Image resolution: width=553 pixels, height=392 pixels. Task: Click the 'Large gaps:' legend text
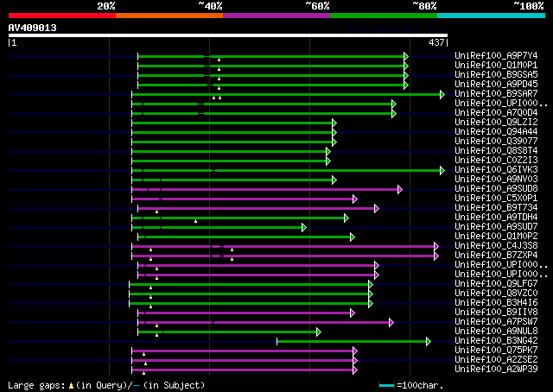[x=36, y=385]
